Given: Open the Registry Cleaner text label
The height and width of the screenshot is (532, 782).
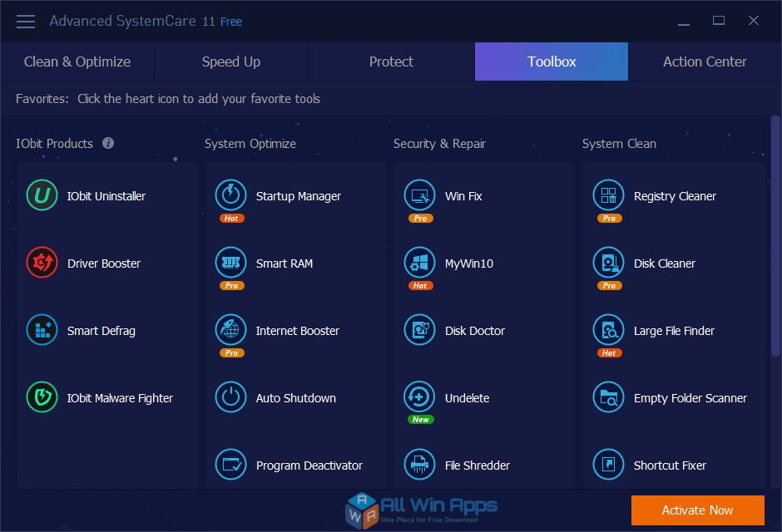Looking at the screenshot, I should coord(675,196).
